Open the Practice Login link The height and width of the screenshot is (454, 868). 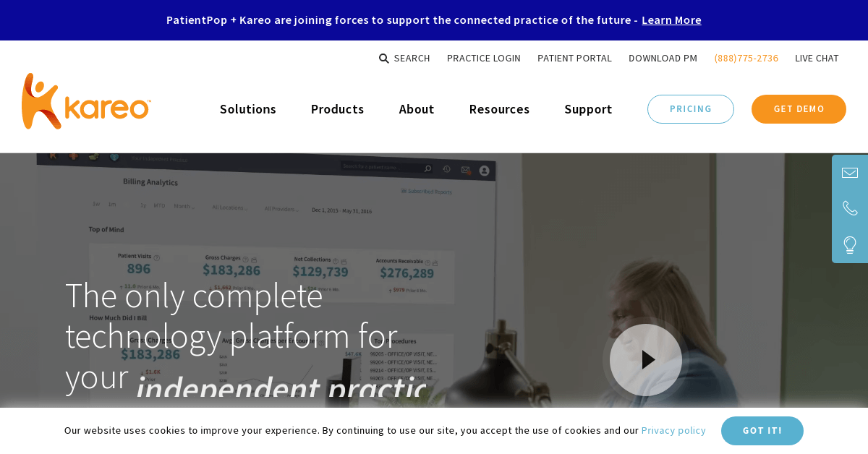tap(484, 59)
